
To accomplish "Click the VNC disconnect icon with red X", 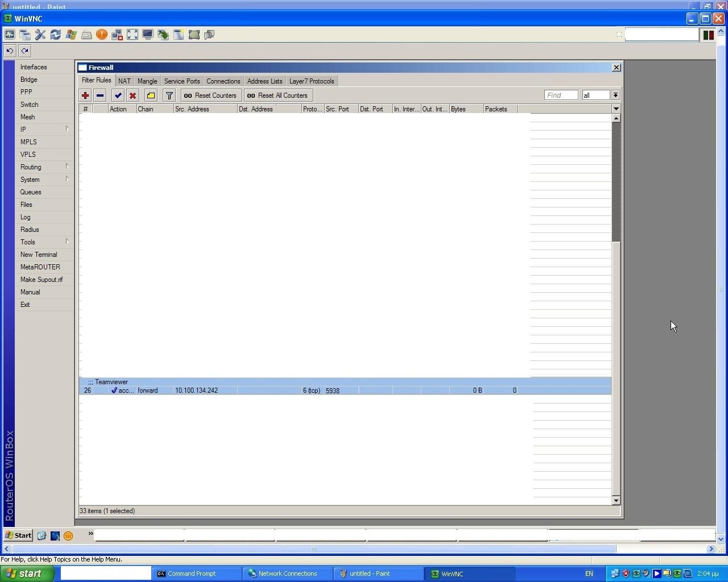I will [x=117, y=35].
